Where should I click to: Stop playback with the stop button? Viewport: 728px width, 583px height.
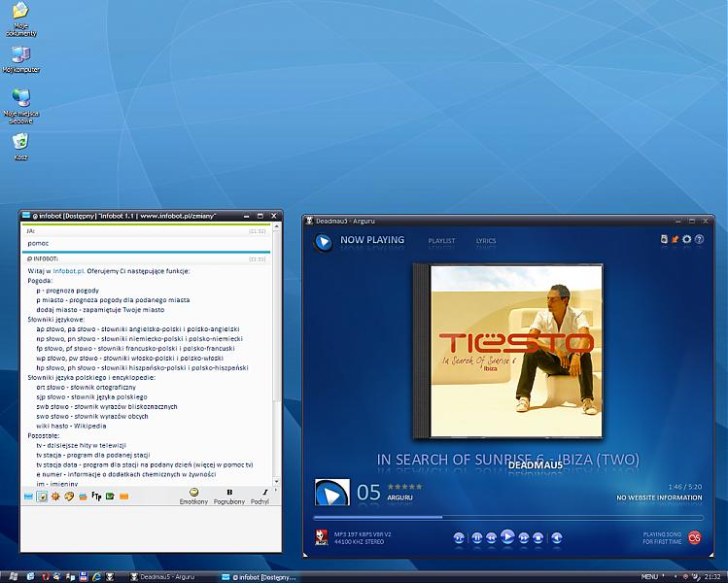(538, 537)
